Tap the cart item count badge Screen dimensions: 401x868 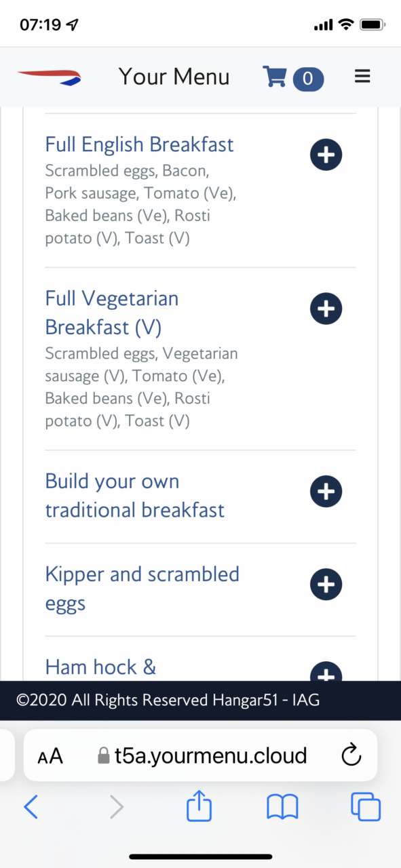click(x=308, y=79)
